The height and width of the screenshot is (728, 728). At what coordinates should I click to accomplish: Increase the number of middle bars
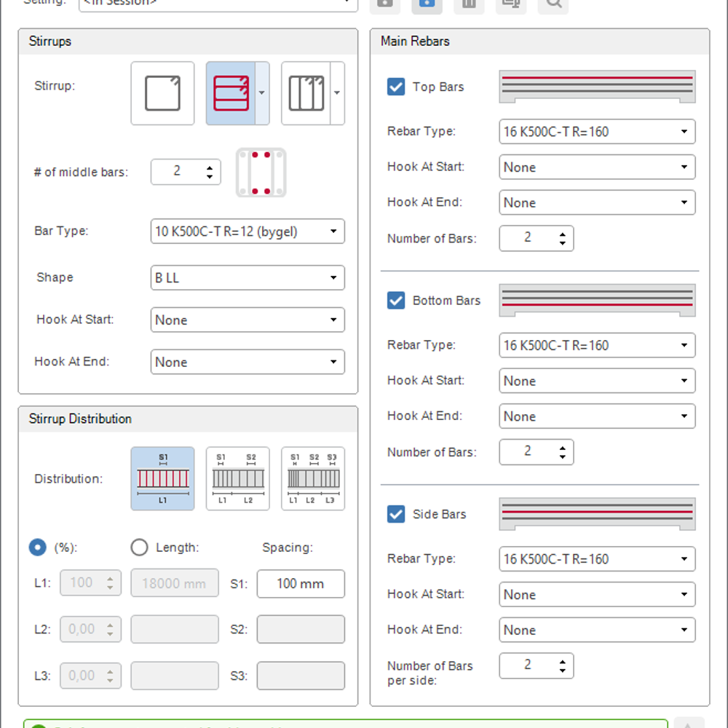click(x=210, y=167)
